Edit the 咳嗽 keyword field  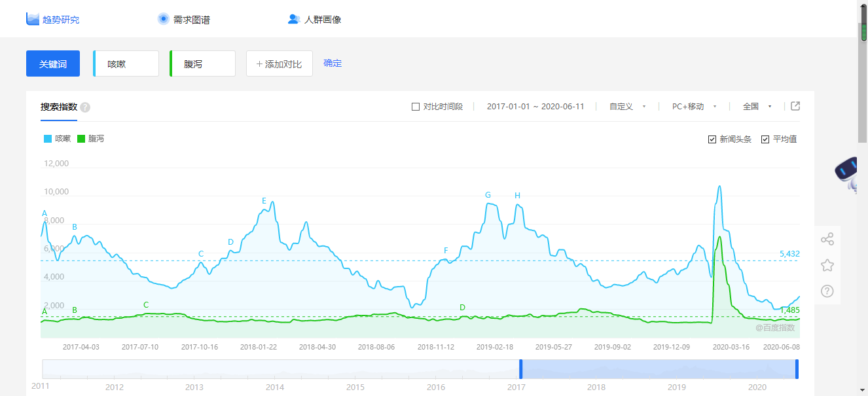(x=126, y=63)
